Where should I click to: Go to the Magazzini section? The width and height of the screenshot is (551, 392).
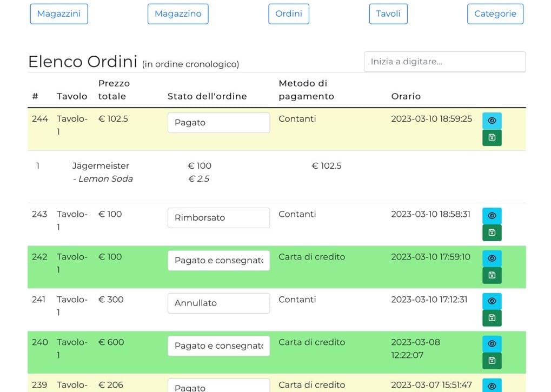(x=59, y=14)
